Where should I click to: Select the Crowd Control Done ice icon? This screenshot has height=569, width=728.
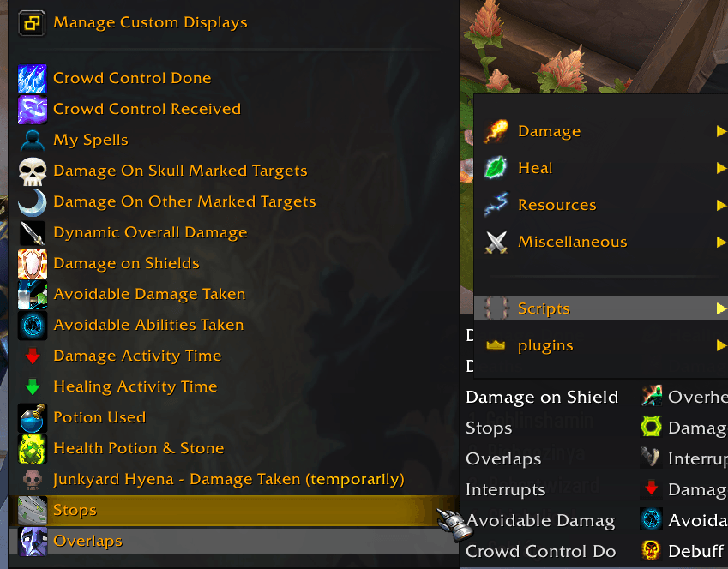(32, 79)
